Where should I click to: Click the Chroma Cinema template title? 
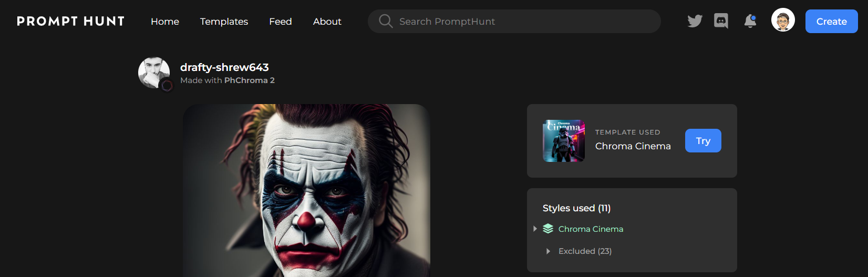click(633, 146)
